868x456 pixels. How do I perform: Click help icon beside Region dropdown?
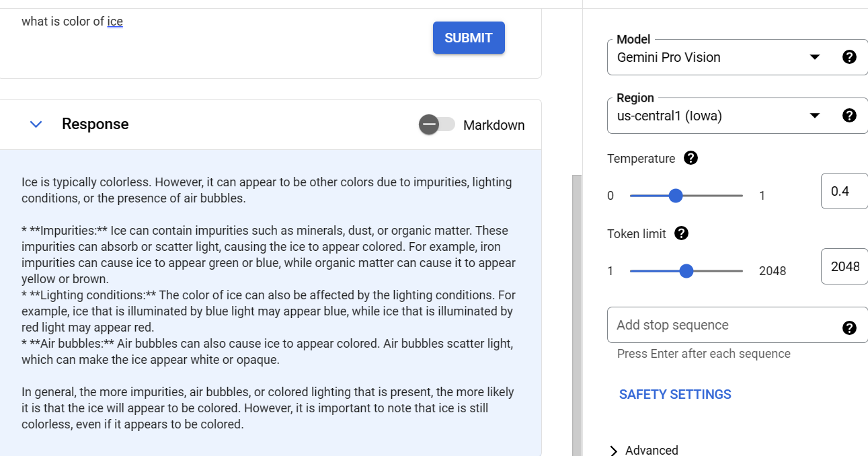[x=849, y=116]
